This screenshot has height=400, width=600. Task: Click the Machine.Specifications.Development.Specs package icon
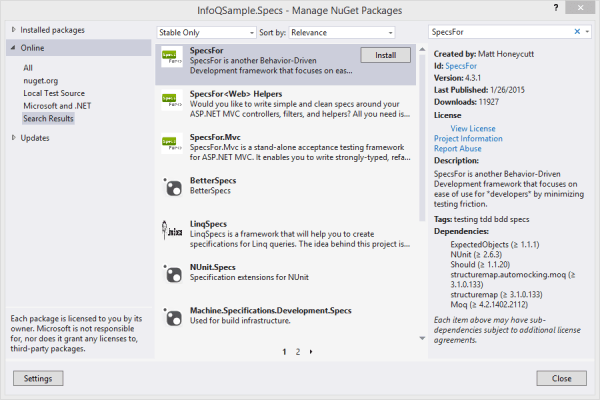point(173,317)
